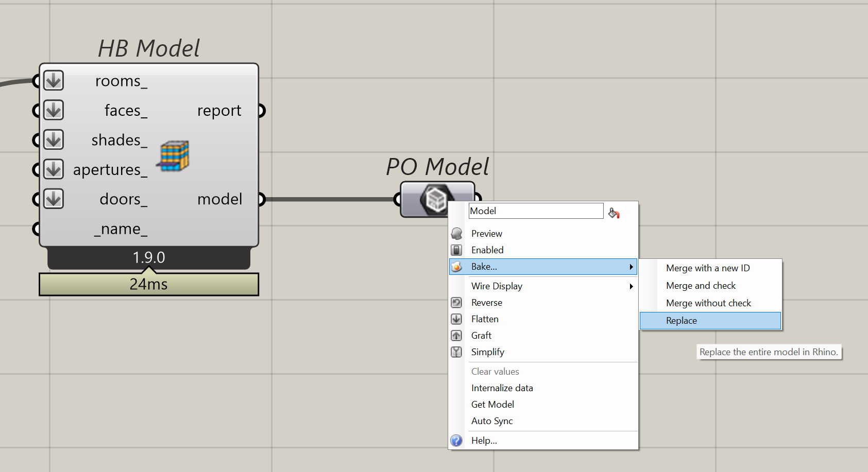
Task: Select Replace from Bake submenu
Action: click(x=681, y=321)
